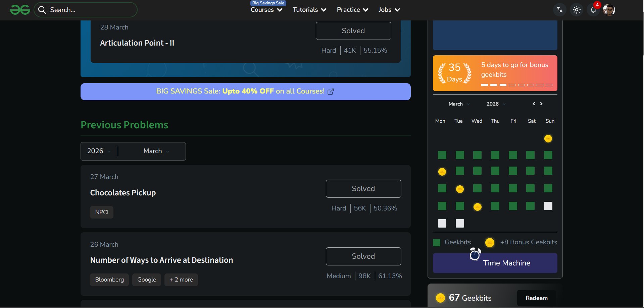644x308 pixels.
Task: Go to next month in calendar
Action: (541, 104)
